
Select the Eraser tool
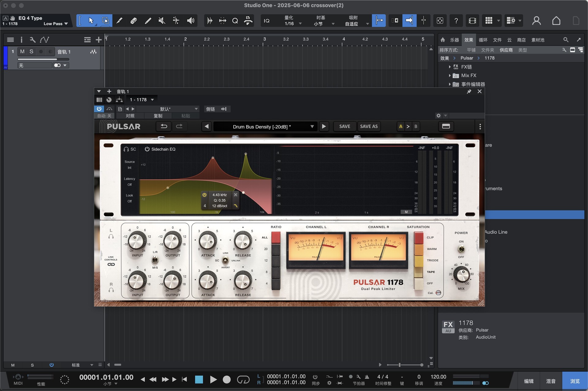134,20
